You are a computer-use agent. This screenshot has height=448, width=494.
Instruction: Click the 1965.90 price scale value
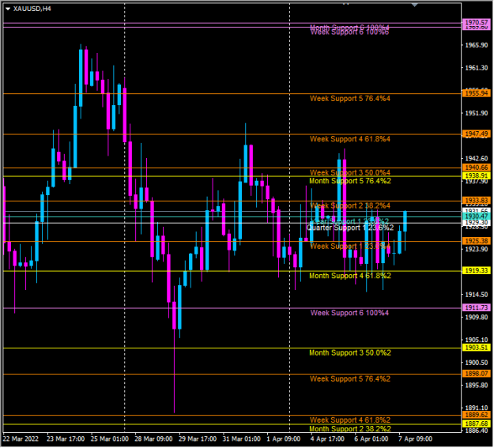click(477, 45)
